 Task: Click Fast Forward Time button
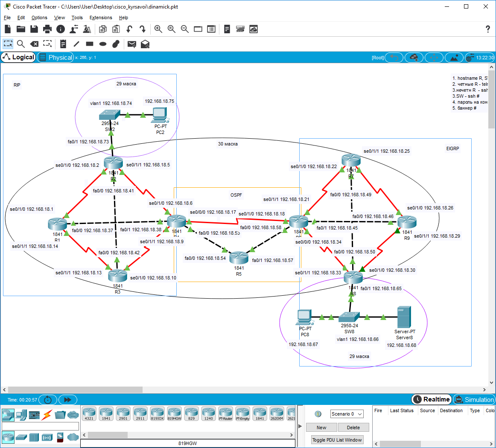coord(68,400)
